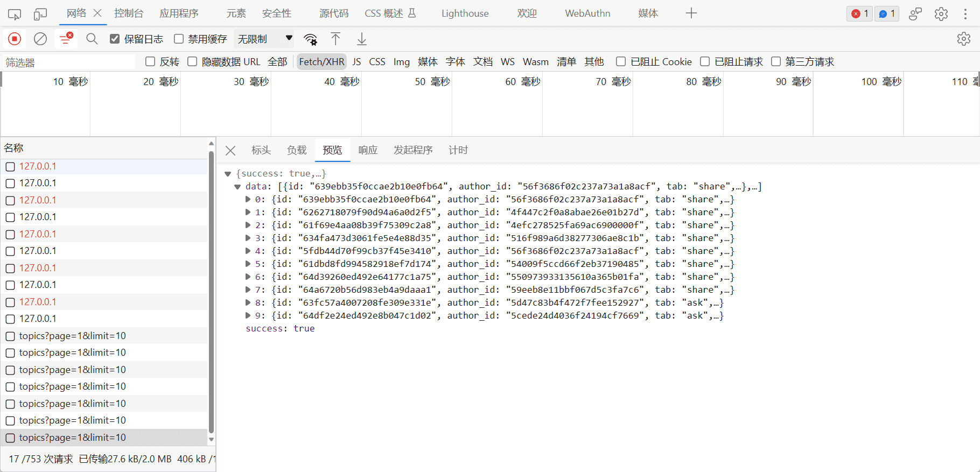The height and width of the screenshot is (472, 980).
Task: Expand data item 9
Action: pyautogui.click(x=248, y=315)
